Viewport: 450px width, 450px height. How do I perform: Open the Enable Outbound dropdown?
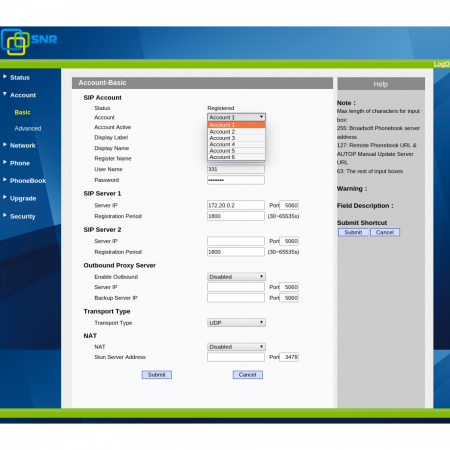[x=236, y=277]
